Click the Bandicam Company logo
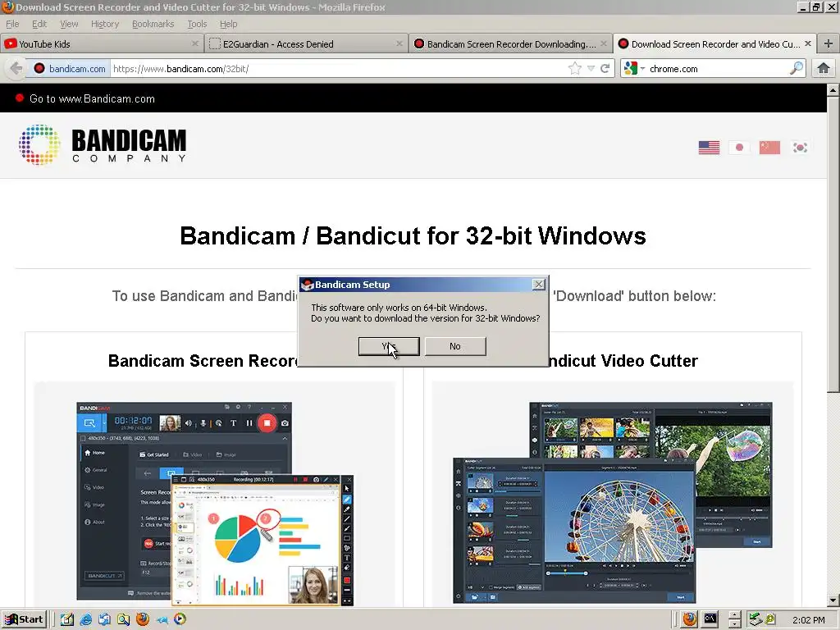Screen dimensions: 840x630 coord(103,144)
